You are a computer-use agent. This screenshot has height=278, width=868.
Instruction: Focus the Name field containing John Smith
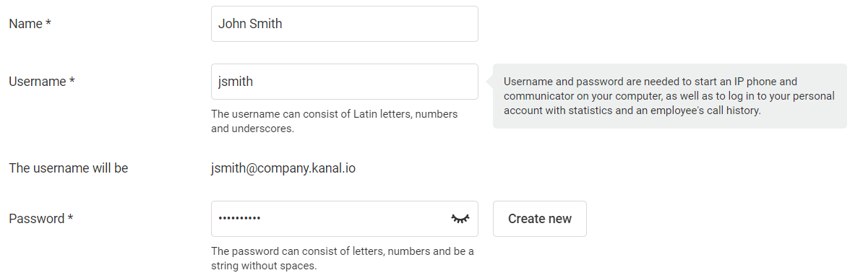tap(345, 24)
